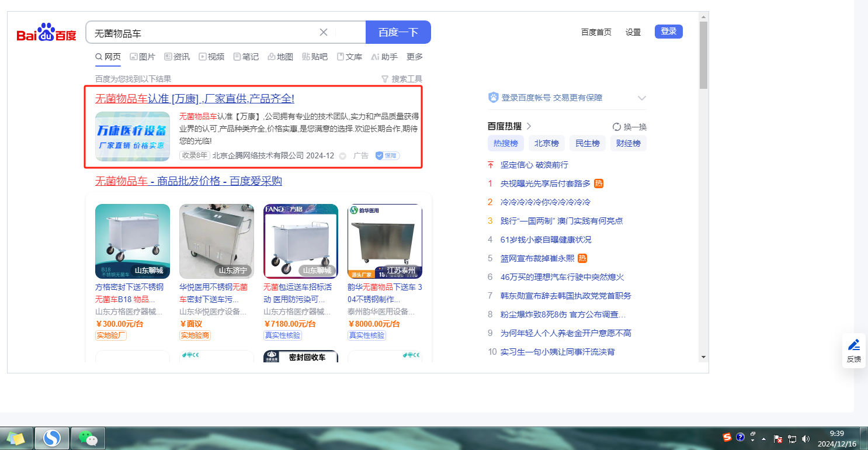Open the 方格 brand cart product image
The width and height of the screenshot is (868, 450).
tap(301, 241)
